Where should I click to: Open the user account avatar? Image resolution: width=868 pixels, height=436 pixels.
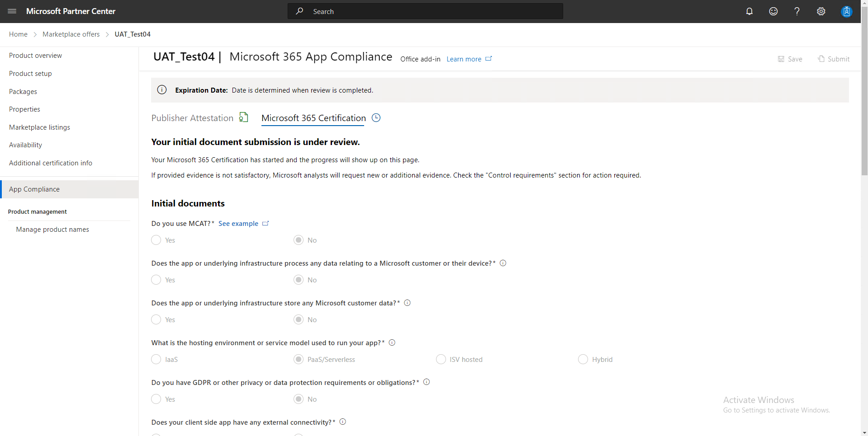[846, 11]
